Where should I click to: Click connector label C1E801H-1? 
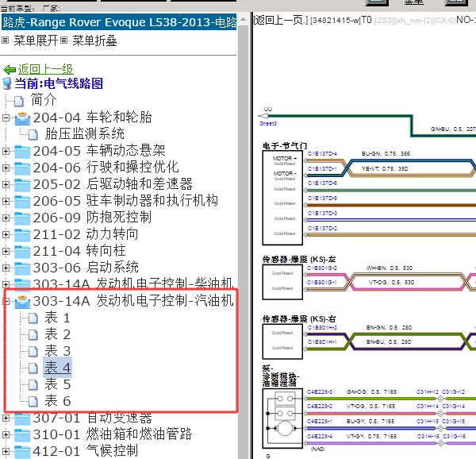tap(322, 342)
